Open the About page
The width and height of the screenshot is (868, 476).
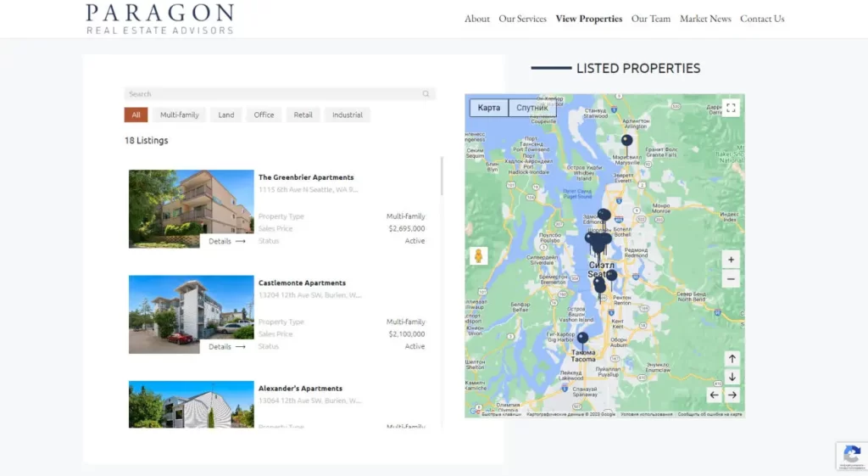tap(476, 19)
